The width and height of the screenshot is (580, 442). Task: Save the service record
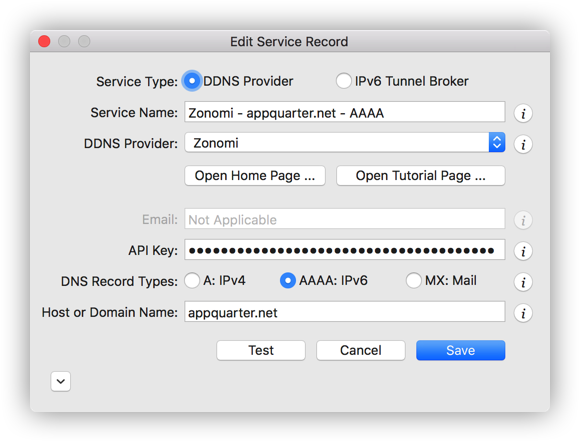tap(461, 350)
